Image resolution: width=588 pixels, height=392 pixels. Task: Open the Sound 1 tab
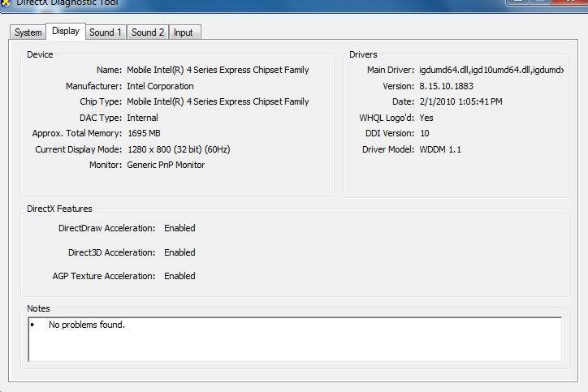click(106, 32)
